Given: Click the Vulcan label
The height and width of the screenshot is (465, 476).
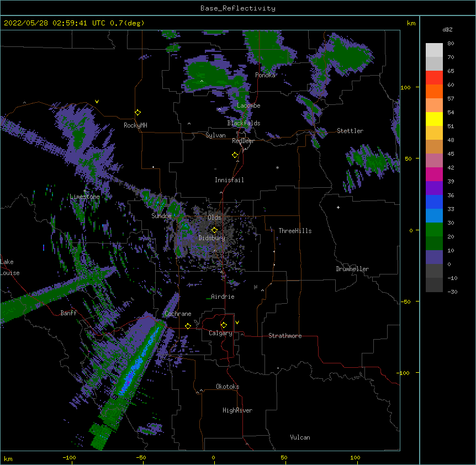Looking at the screenshot, I should coord(300,437).
